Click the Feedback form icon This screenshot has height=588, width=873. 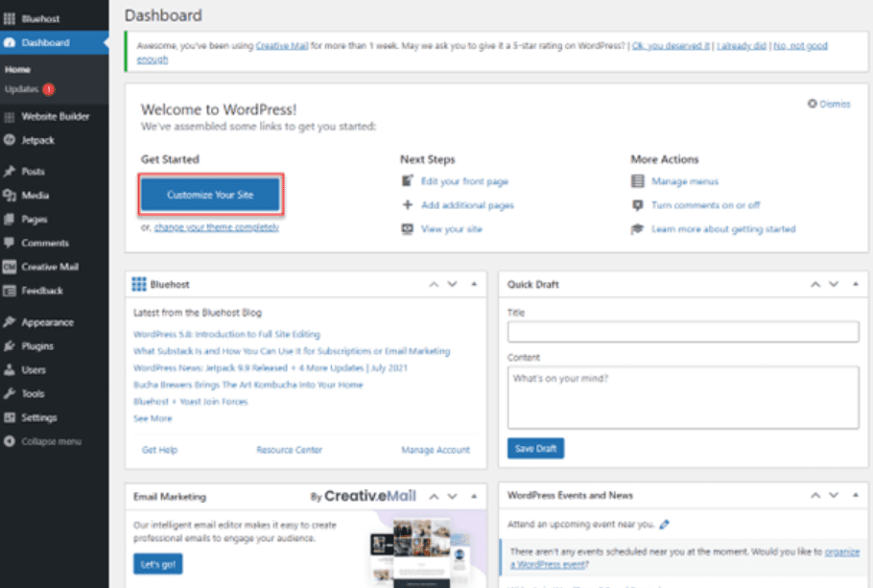(10, 291)
